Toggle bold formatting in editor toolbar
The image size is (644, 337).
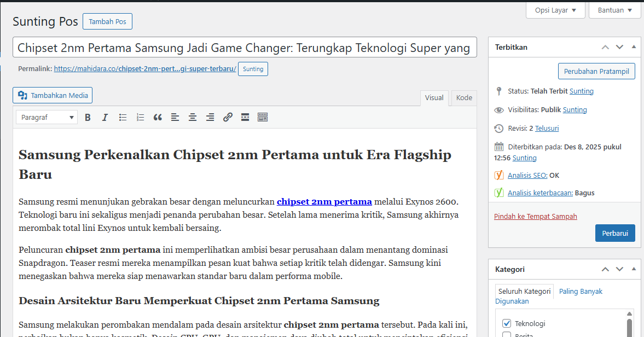[x=88, y=118]
